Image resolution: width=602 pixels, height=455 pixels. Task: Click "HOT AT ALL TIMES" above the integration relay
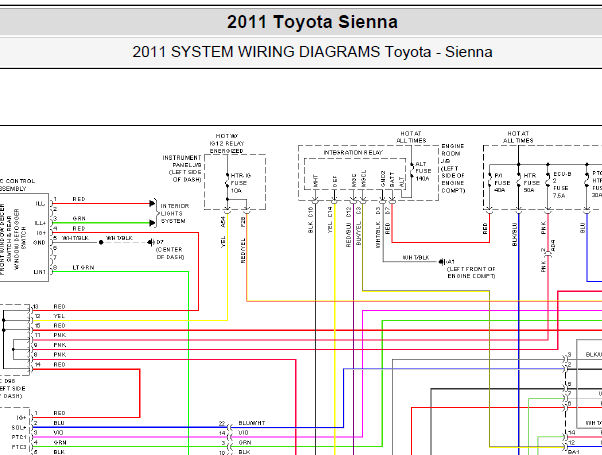[411, 137]
